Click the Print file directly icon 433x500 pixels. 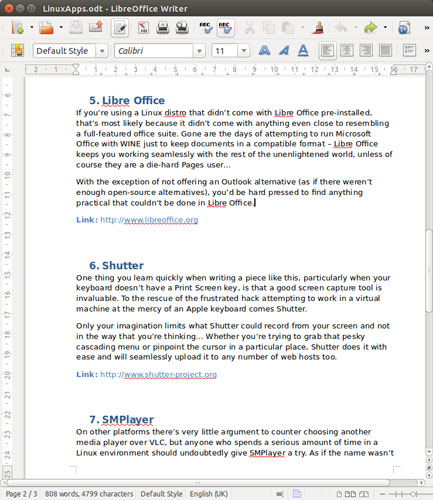(163, 28)
